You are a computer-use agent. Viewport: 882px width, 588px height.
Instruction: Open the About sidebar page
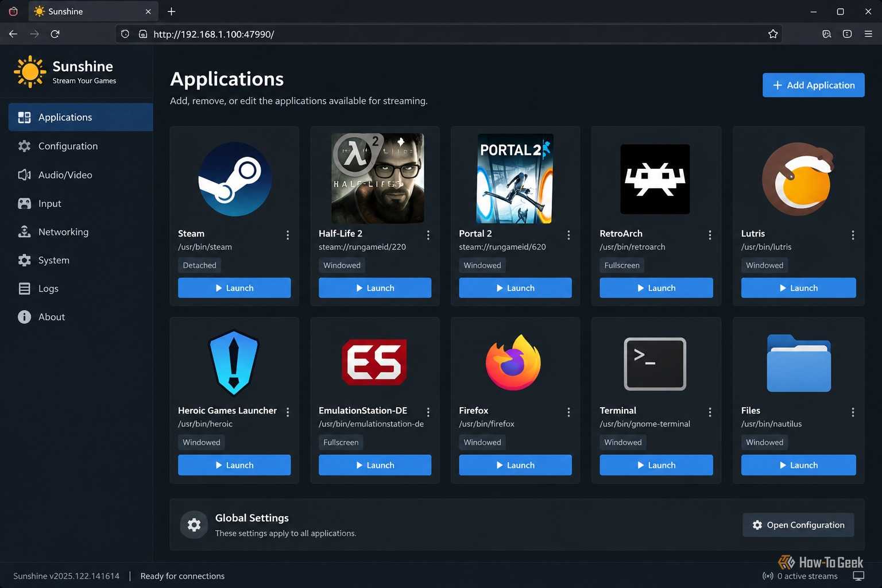tap(80, 317)
